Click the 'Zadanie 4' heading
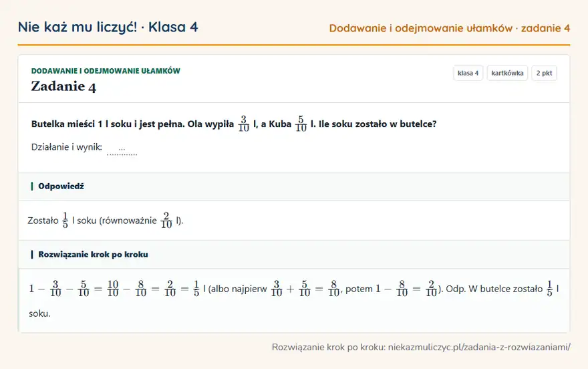The width and height of the screenshot is (588, 369). pos(63,86)
